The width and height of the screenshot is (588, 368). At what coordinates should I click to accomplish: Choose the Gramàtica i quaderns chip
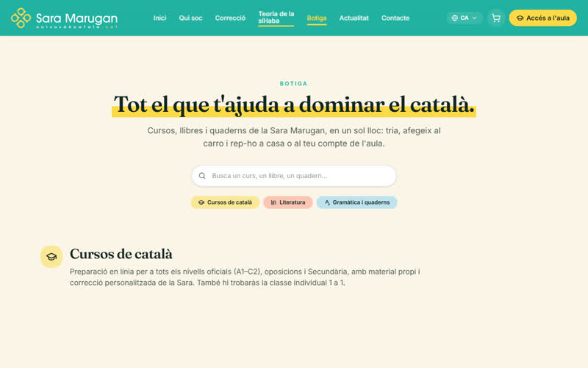(356, 202)
